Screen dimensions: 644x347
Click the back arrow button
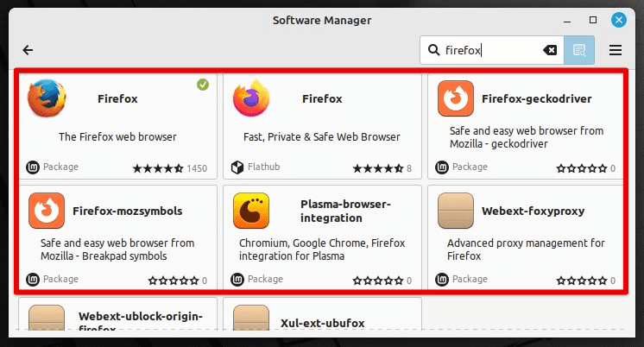click(x=28, y=50)
